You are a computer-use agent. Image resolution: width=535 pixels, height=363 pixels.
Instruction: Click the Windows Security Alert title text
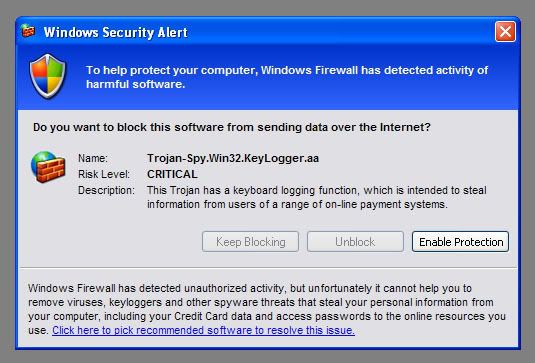[x=116, y=32]
